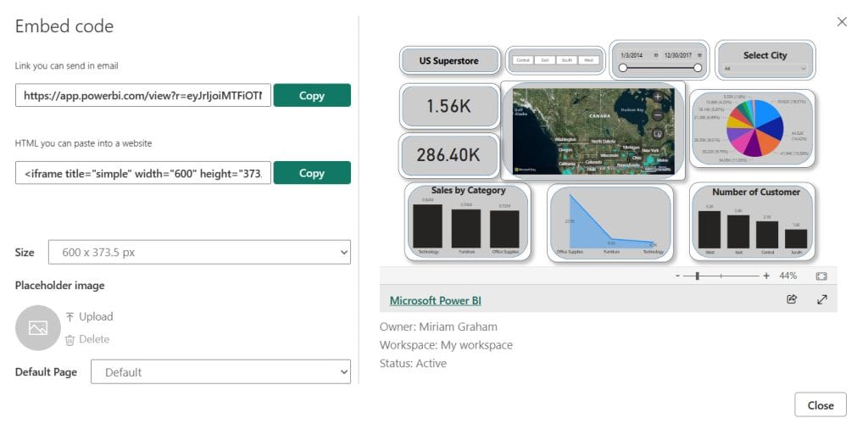Image resolution: width=868 pixels, height=424 pixels.
Task: Open calendar icon next to end date
Action: click(700, 55)
